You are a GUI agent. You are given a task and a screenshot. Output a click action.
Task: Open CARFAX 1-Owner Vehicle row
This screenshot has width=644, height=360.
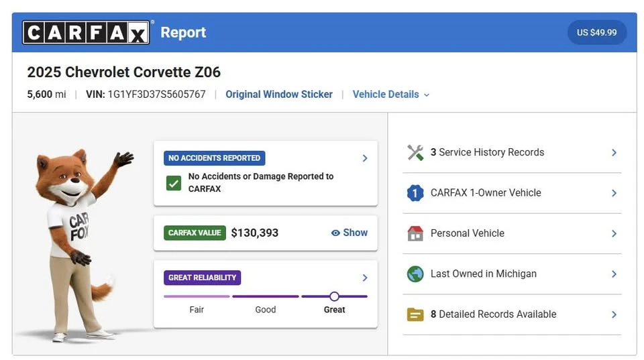pyautogui.click(x=512, y=193)
